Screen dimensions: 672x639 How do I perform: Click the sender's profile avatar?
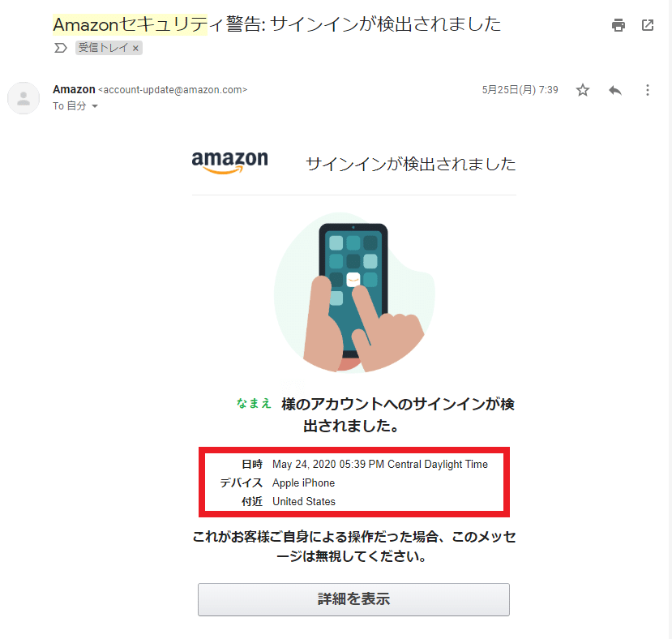click(24, 98)
